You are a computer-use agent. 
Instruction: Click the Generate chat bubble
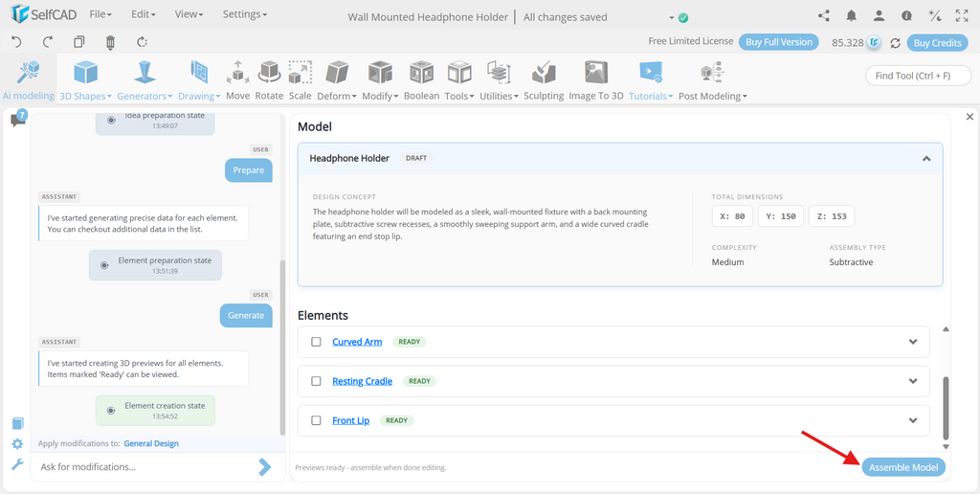pyautogui.click(x=246, y=315)
